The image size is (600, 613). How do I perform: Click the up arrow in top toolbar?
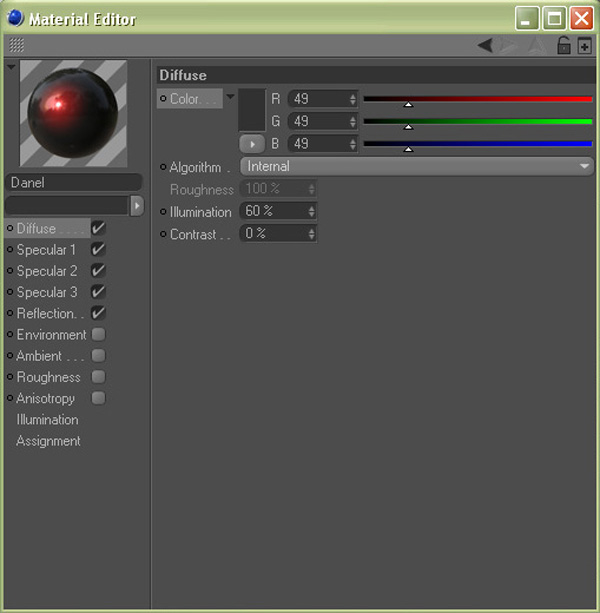point(536,45)
